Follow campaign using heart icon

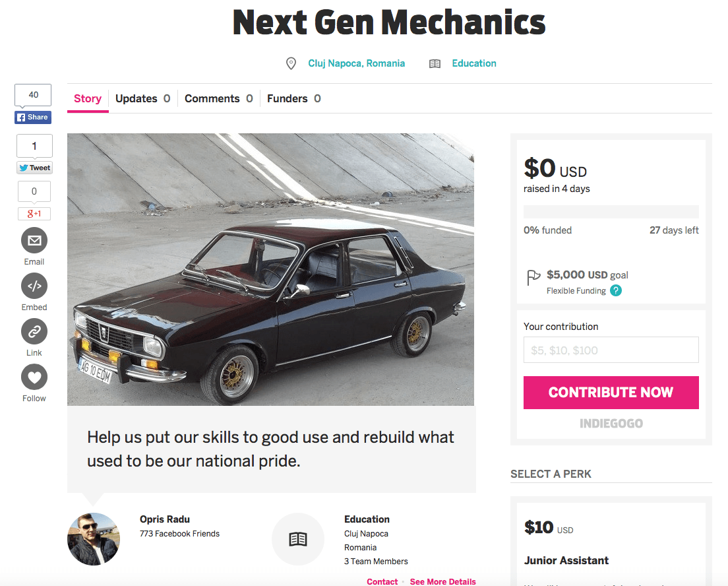point(34,377)
